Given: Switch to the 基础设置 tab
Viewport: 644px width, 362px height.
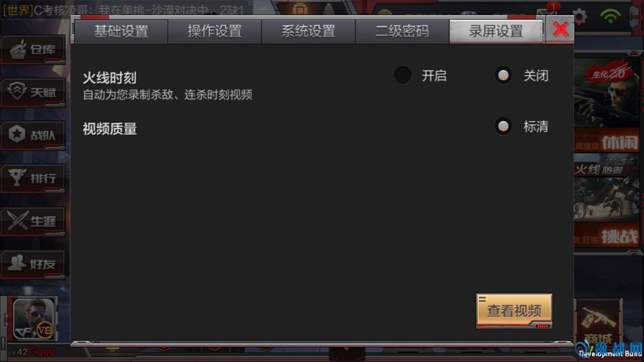Looking at the screenshot, I should coord(121,32).
